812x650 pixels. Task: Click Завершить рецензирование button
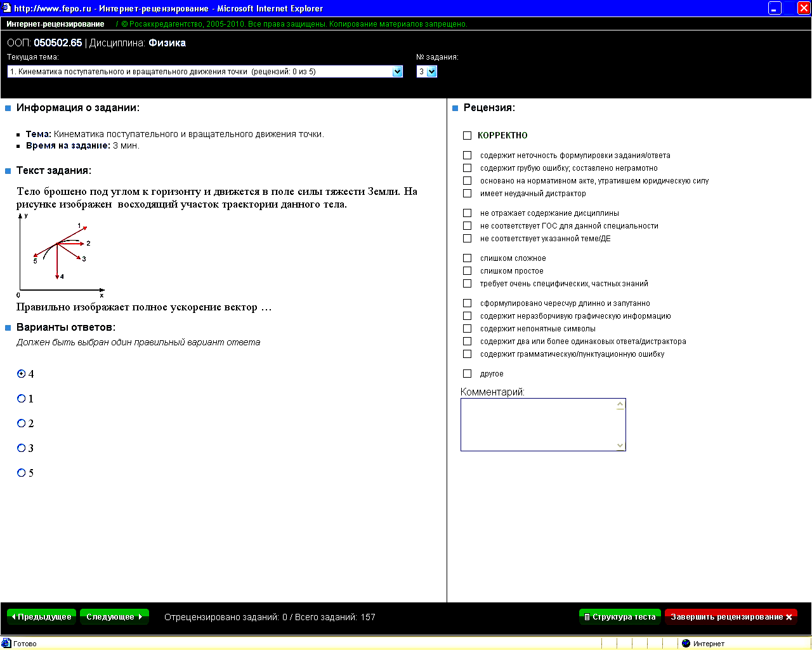tap(731, 616)
